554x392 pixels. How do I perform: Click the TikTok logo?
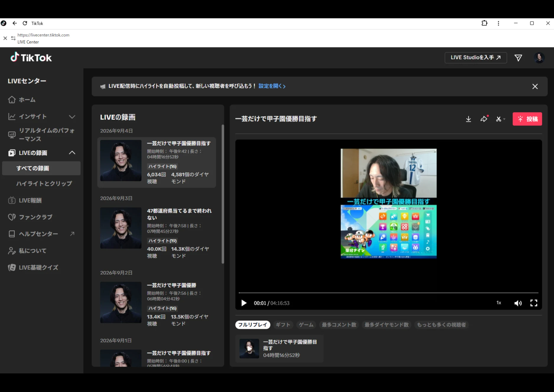31,58
